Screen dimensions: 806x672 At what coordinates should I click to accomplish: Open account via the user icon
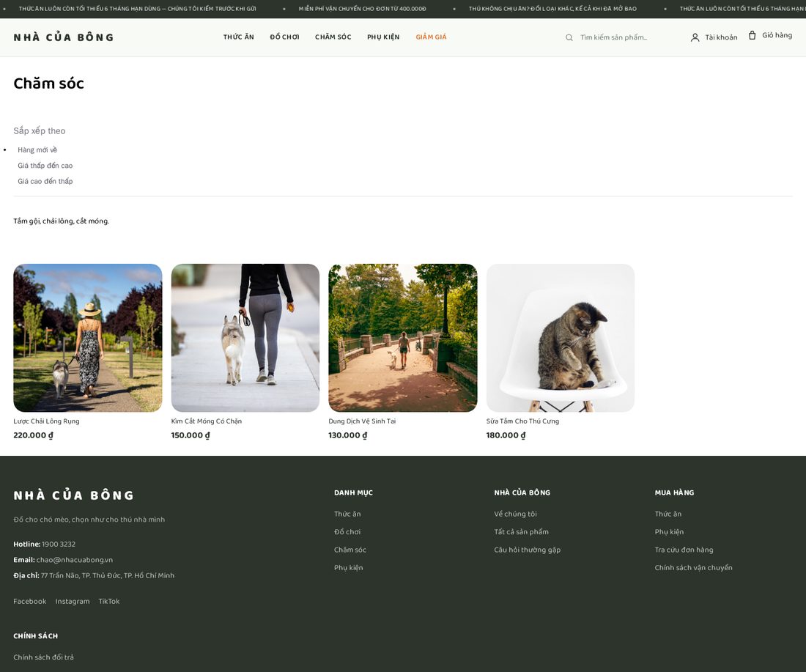click(x=695, y=37)
